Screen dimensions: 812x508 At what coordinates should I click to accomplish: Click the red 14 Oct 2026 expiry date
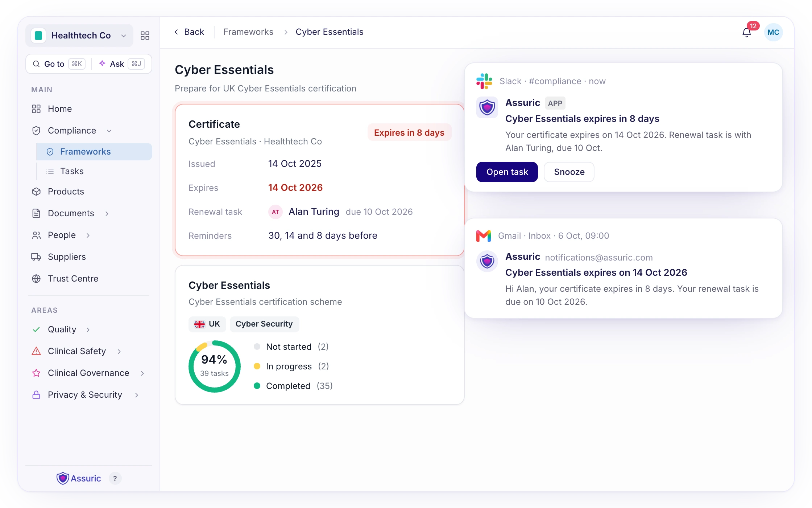click(x=295, y=188)
